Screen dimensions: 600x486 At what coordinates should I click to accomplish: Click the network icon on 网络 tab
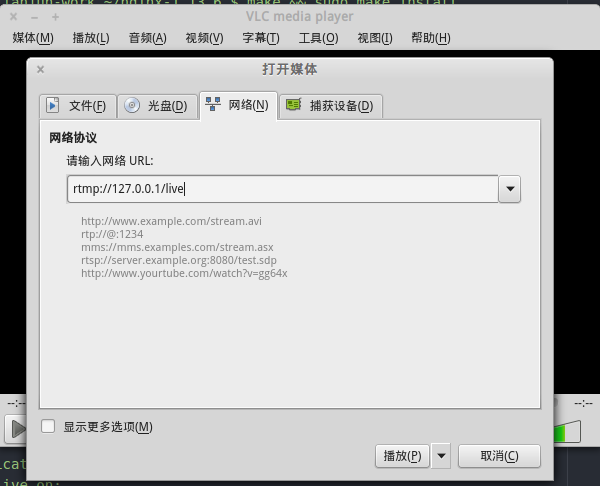click(213, 104)
